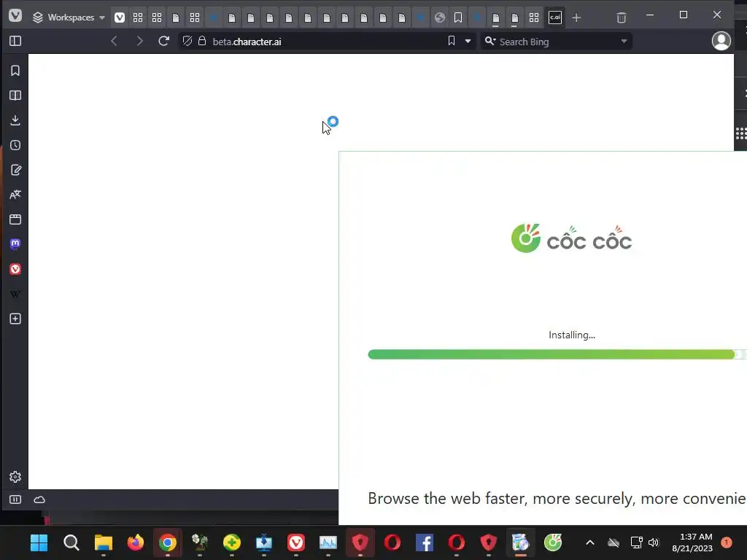Switch to the Vivaldi start page tab
This screenshot has width=747, height=560.
pyautogui.click(x=120, y=17)
